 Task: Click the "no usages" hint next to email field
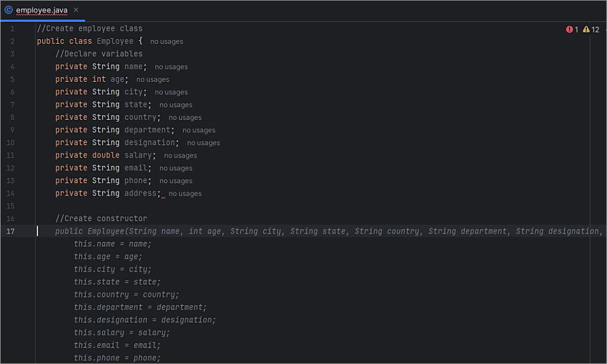175,167
